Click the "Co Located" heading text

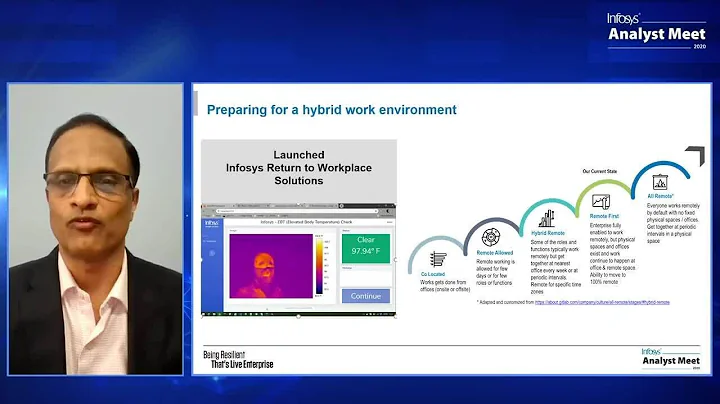[433, 274]
